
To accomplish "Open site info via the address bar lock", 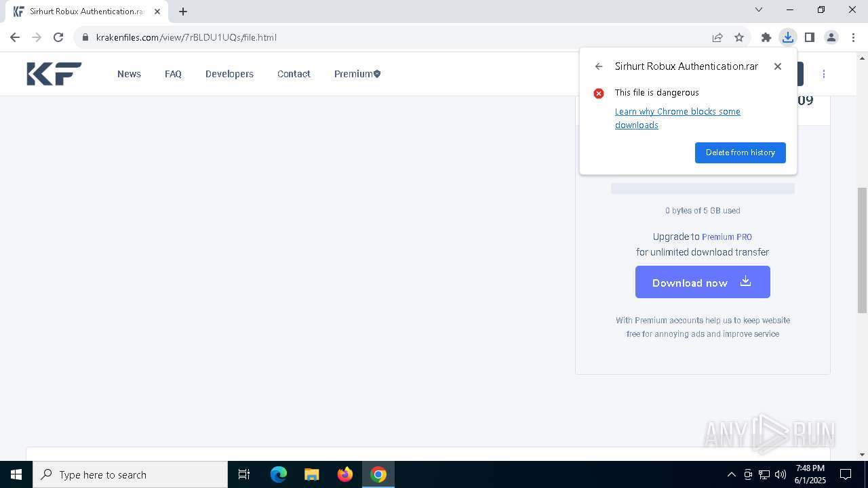I will pos(85,37).
